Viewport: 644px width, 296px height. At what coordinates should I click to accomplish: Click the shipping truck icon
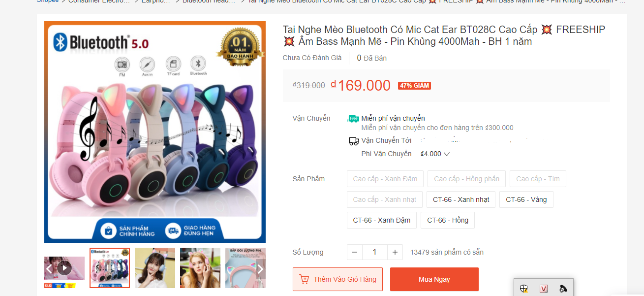pyautogui.click(x=354, y=141)
